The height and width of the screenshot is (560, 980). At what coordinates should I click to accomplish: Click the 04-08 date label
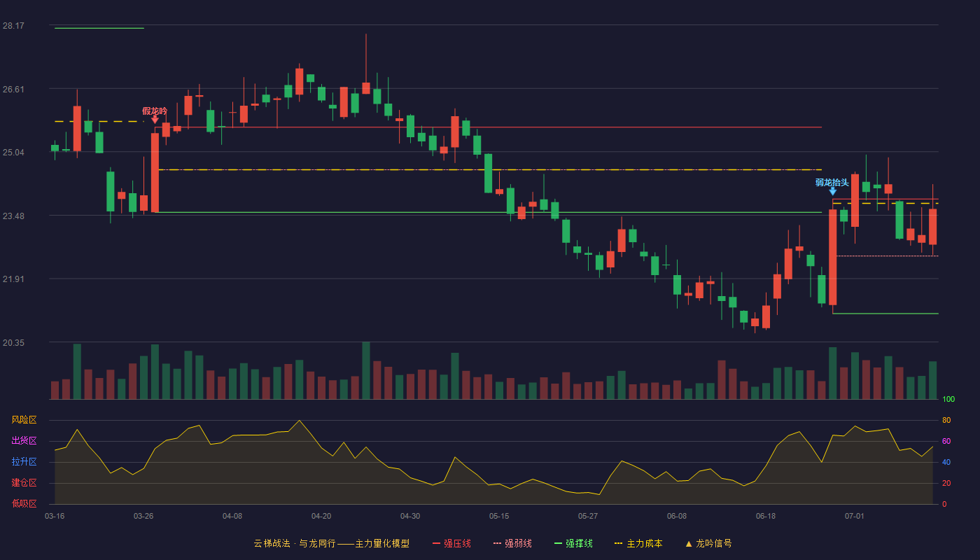point(232,516)
